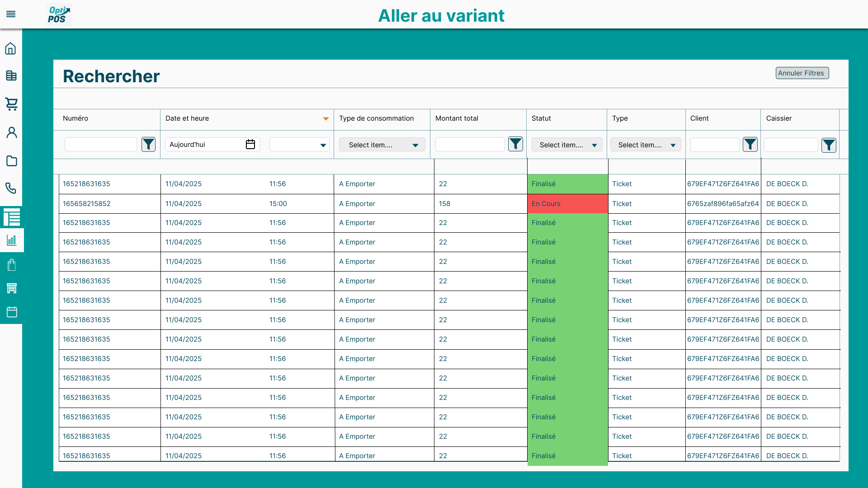Open the Type select dropdown
The width and height of the screenshot is (868, 488).
click(x=646, y=145)
